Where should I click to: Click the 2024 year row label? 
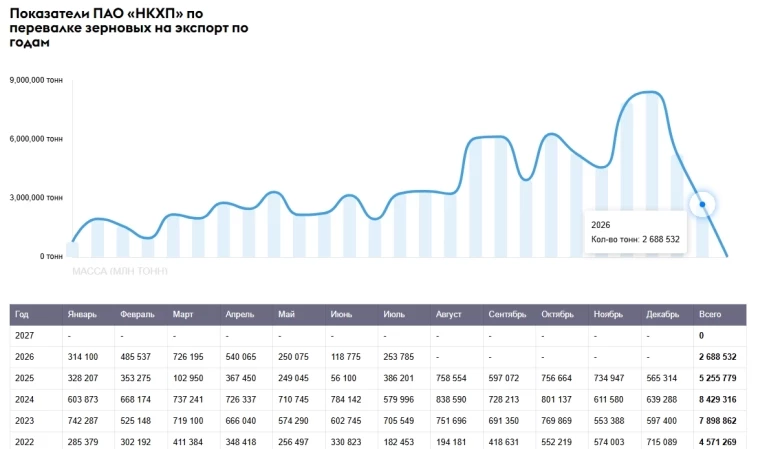(24, 399)
